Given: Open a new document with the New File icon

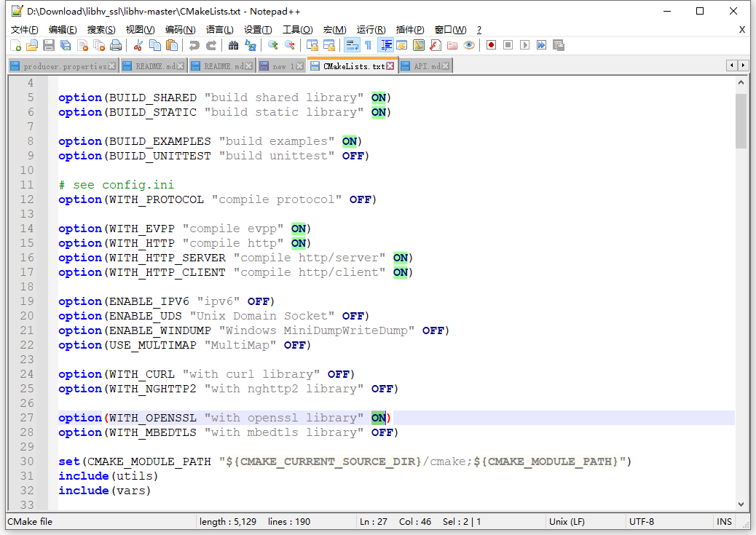Looking at the screenshot, I should (15, 45).
